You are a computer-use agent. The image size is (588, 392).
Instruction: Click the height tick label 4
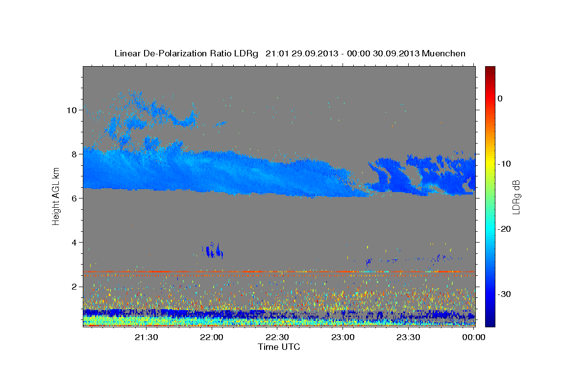pos(73,243)
